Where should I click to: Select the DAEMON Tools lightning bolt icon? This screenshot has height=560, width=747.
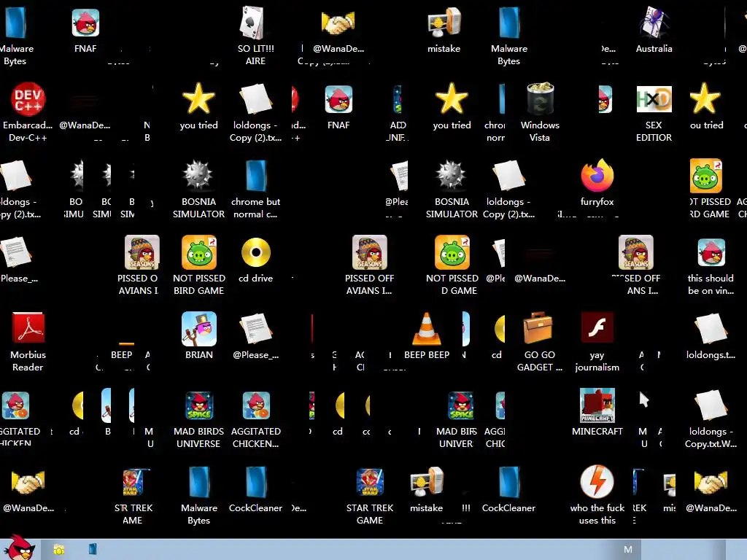pyautogui.click(x=597, y=482)
